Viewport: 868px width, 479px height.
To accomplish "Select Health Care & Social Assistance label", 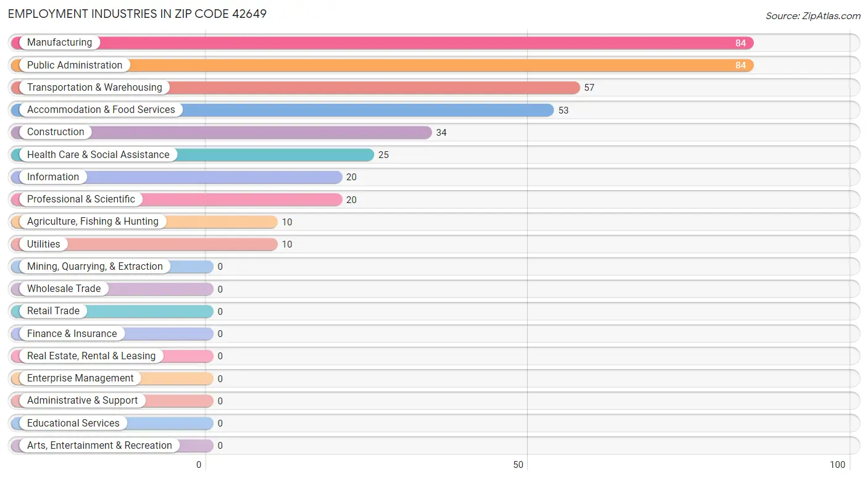I will point(98,155).
